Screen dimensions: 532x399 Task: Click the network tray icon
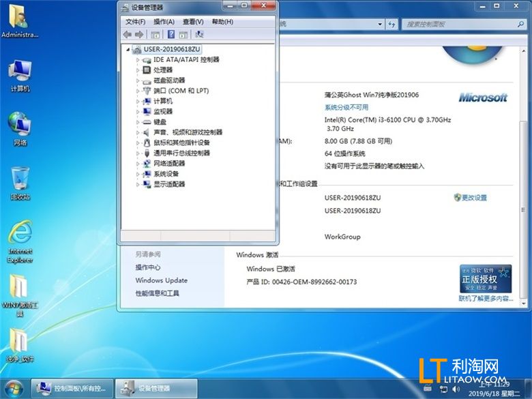443,389
